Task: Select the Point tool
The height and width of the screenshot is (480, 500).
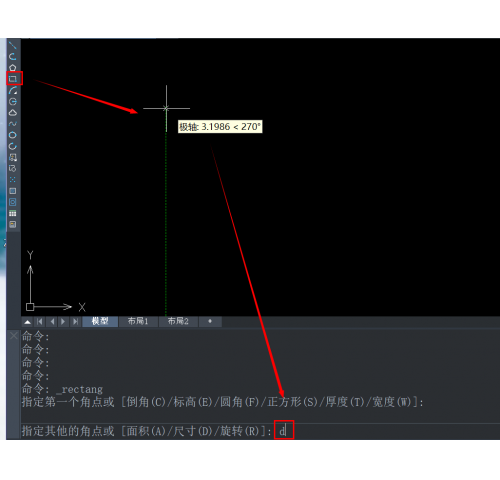Action: click(x=12, y=180)
